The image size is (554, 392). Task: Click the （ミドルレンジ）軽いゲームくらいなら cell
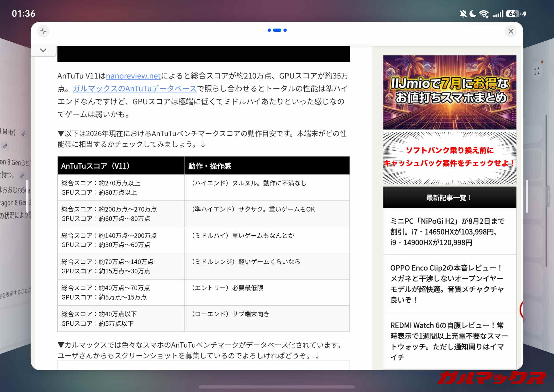pos(267,266)
